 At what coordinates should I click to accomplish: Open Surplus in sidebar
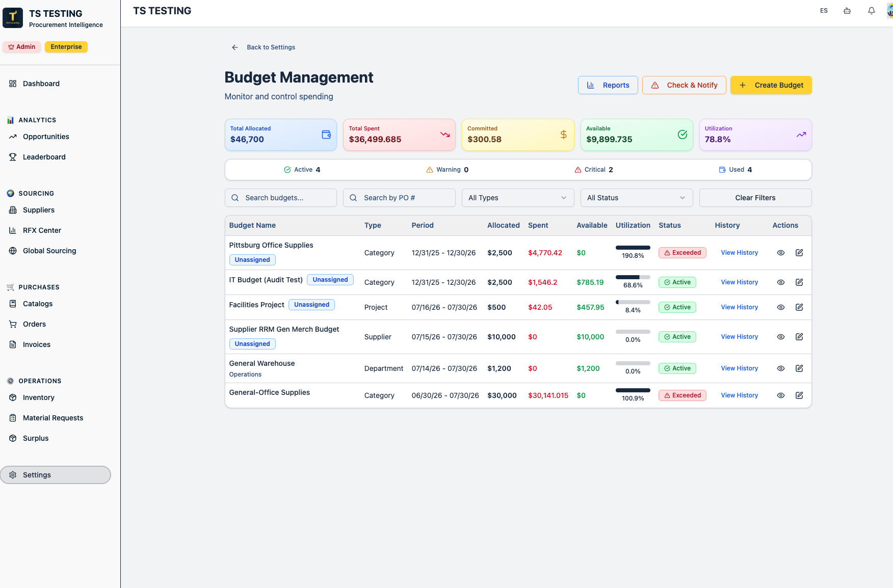(36, 438)
